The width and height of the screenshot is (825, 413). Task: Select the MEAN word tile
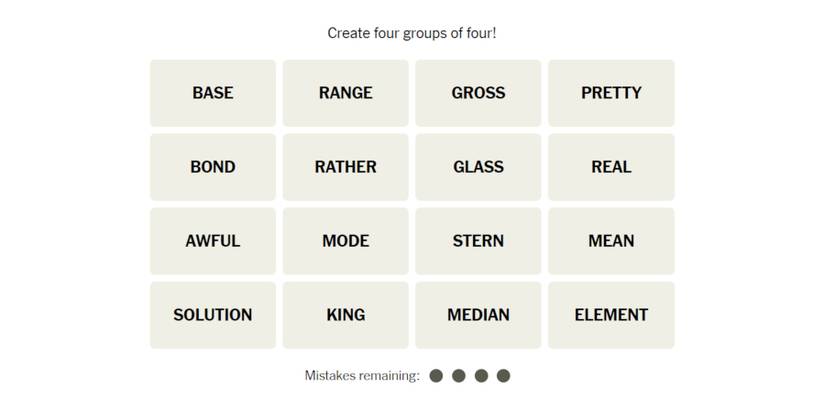611,241
